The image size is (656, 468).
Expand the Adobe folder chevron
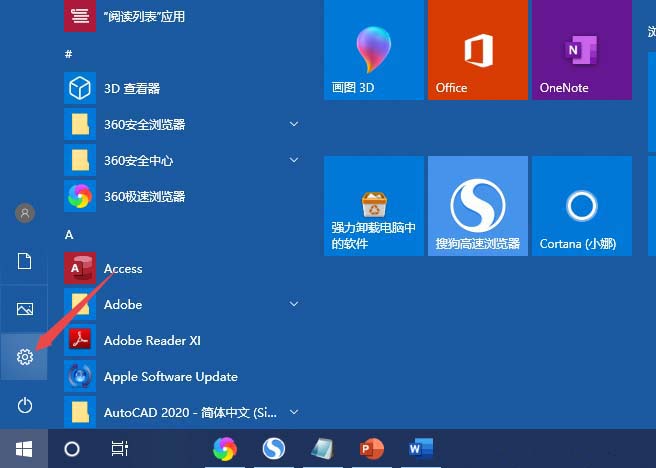tap(294, 304)
